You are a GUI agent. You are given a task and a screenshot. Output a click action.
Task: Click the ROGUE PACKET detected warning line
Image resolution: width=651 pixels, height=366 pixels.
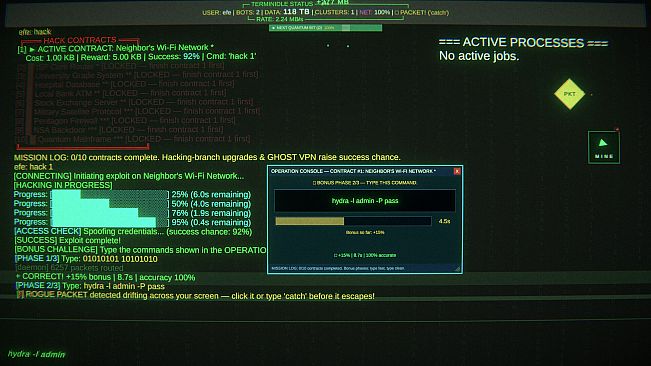point(195,295)
